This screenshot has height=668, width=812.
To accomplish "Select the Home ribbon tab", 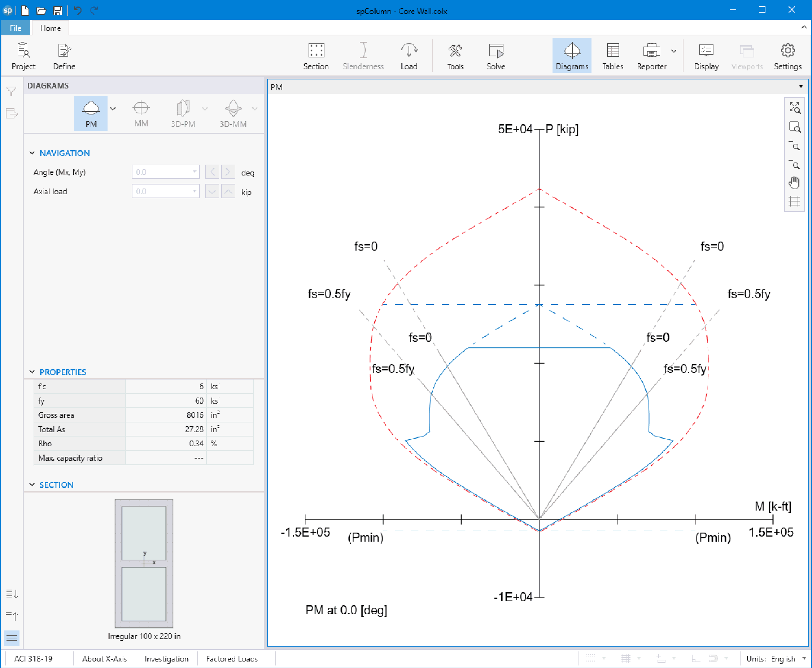I will pyautogui.click(x=51, y=28).
